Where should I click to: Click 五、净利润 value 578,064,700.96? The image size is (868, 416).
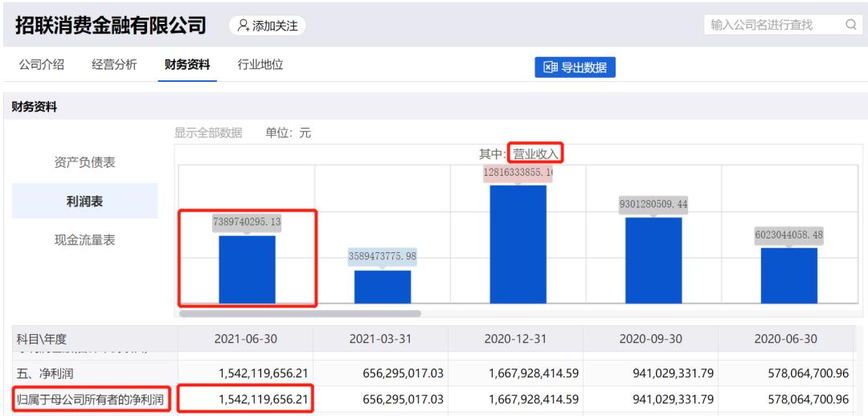click(x=809, y=373)
